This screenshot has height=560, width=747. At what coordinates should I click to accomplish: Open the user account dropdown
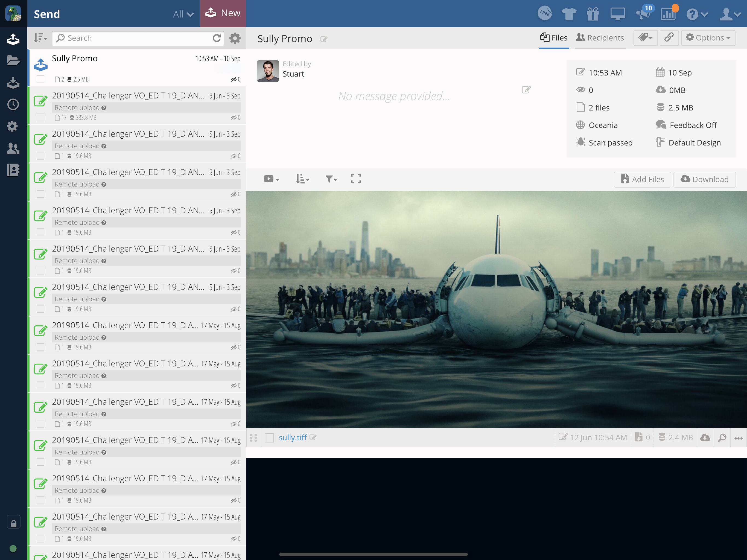pyautogui.click(x=730, y=14)
